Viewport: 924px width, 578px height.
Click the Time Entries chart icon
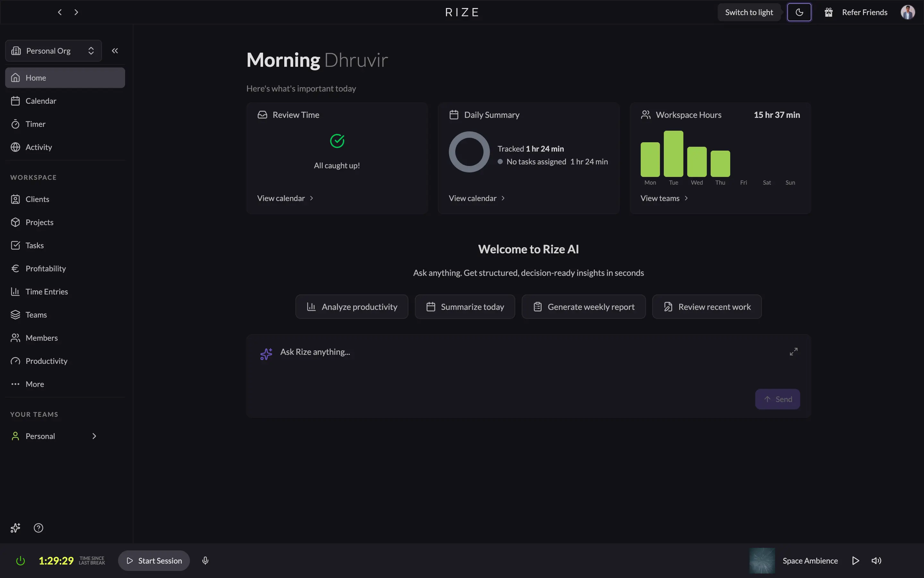(x=15, y=292)
